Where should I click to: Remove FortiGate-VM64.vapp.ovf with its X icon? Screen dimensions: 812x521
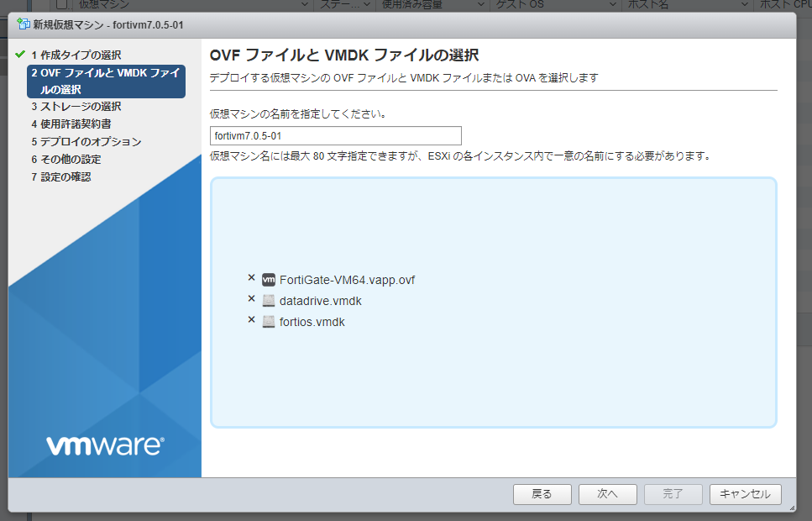252,278
